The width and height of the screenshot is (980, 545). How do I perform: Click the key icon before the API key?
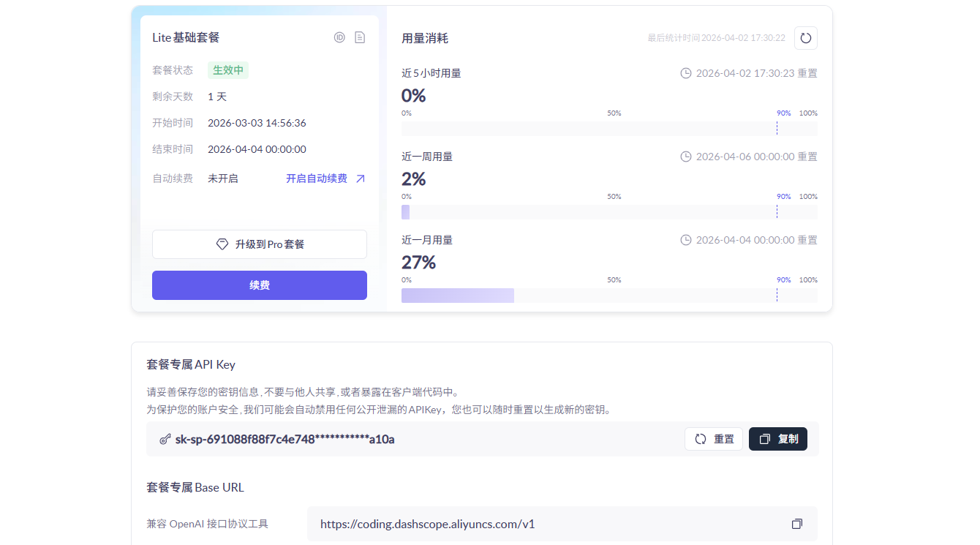pos(165,439)
